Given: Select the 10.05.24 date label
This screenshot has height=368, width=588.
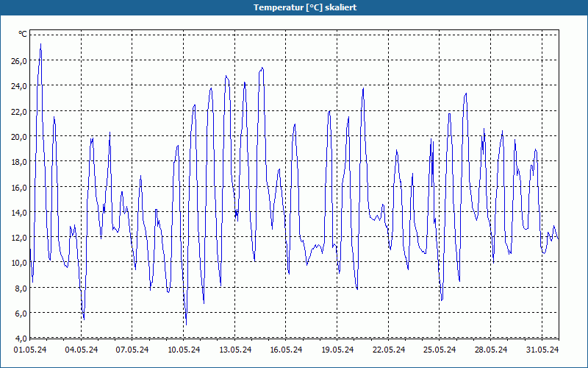Looking at the screenshot, I should [184, 350].
